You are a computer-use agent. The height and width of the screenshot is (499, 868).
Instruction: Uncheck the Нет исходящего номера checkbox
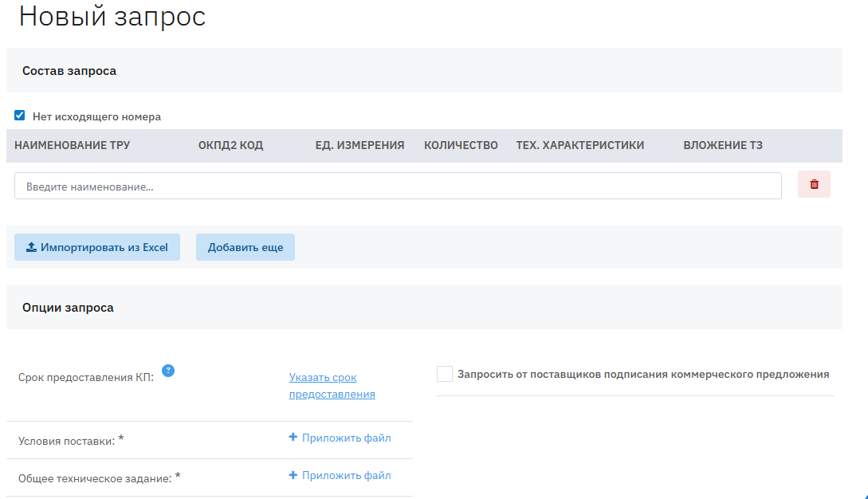coord(20,116)
